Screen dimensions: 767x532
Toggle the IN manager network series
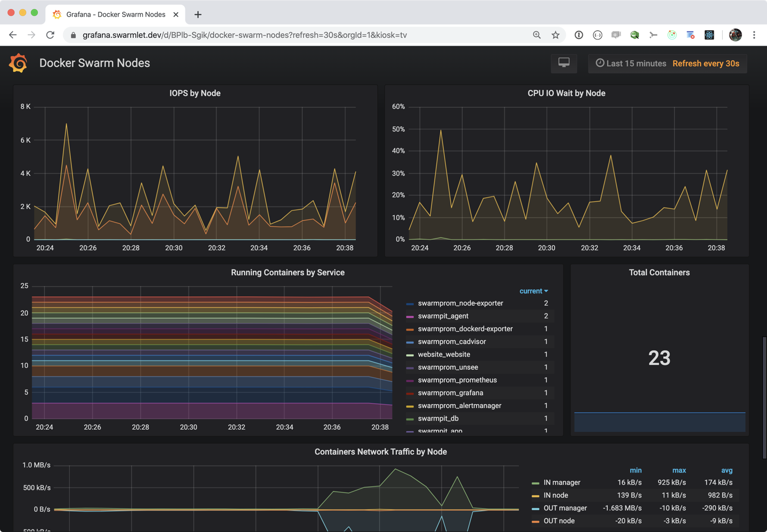pos(561,482)
